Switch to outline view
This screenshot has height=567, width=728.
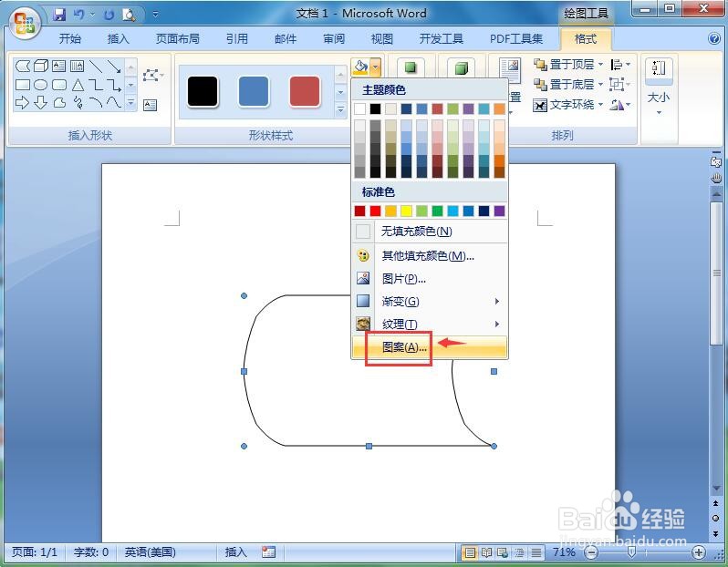point(519,552)
